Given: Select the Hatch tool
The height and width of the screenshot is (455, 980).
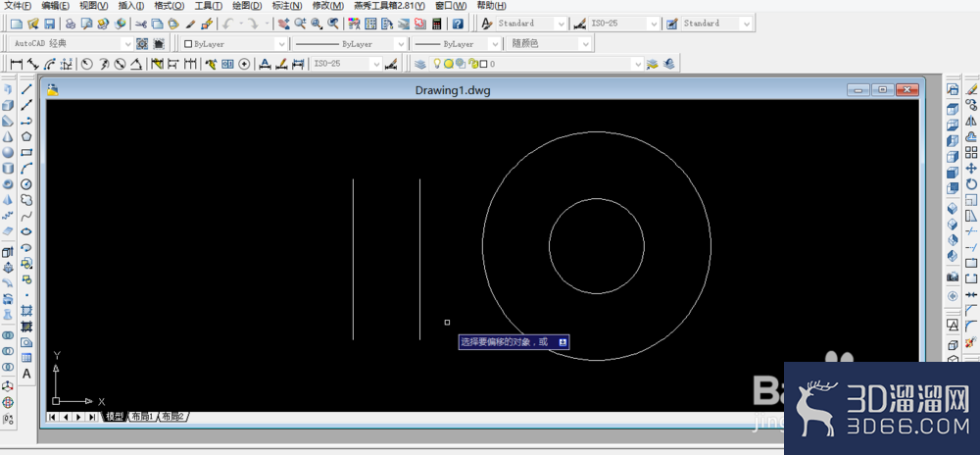Looking at the screenshot, I should (x=26, y=311).
